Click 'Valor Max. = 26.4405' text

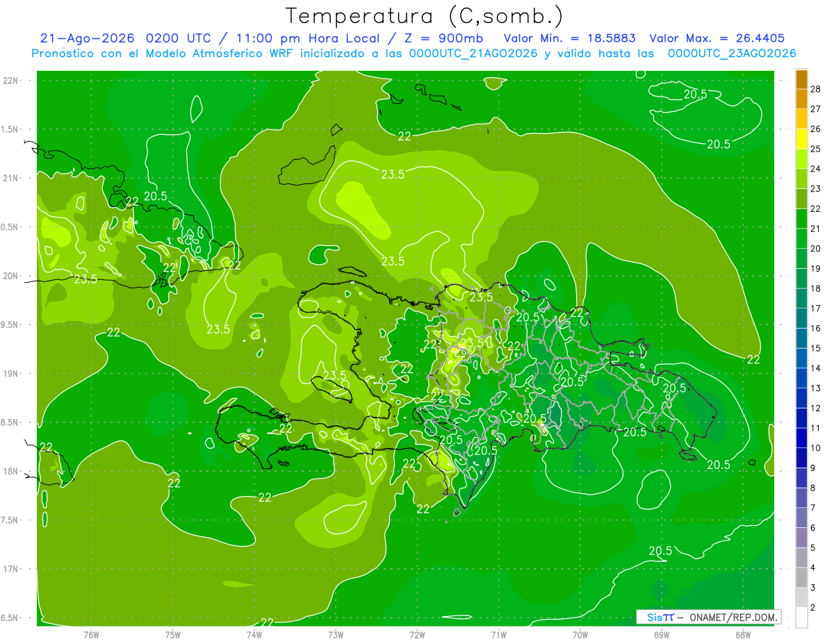[x=717, y=38]
